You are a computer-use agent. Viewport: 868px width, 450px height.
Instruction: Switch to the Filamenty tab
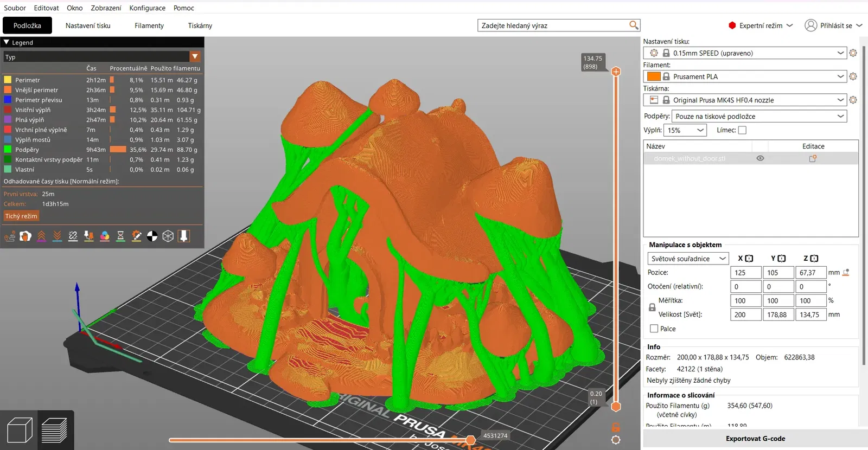point(149,25)
